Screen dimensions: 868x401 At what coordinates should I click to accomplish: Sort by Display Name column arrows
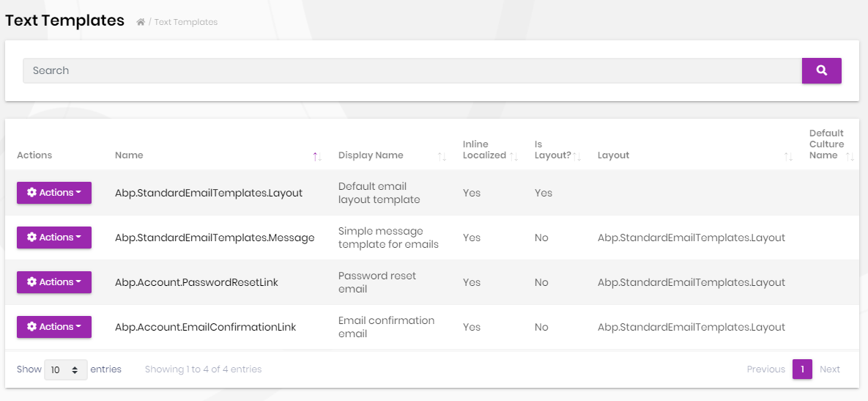[x=442, y=156]
